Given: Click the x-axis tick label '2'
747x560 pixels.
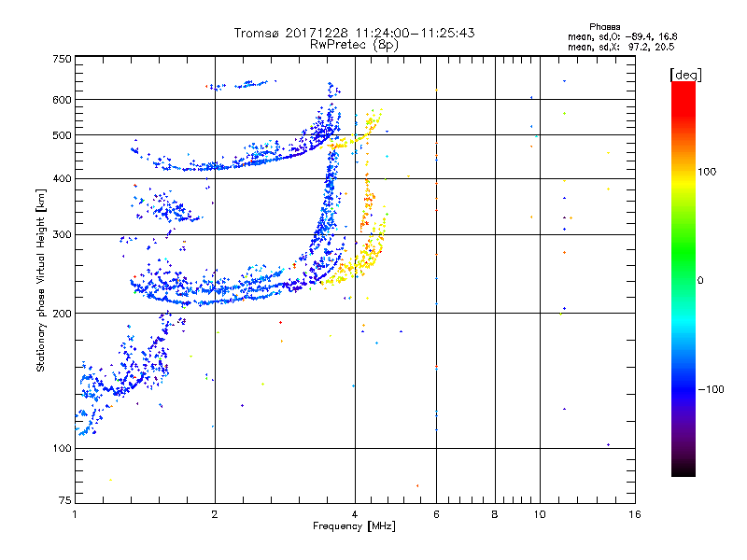Looking at the screenshot, I should click(215, 514).
